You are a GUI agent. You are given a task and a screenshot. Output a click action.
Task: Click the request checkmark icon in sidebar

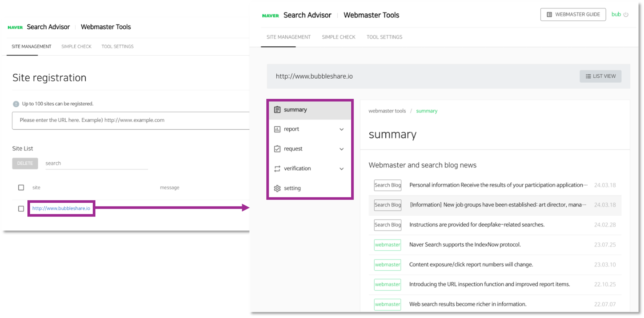pyautogui.click(x=277, y=149)
